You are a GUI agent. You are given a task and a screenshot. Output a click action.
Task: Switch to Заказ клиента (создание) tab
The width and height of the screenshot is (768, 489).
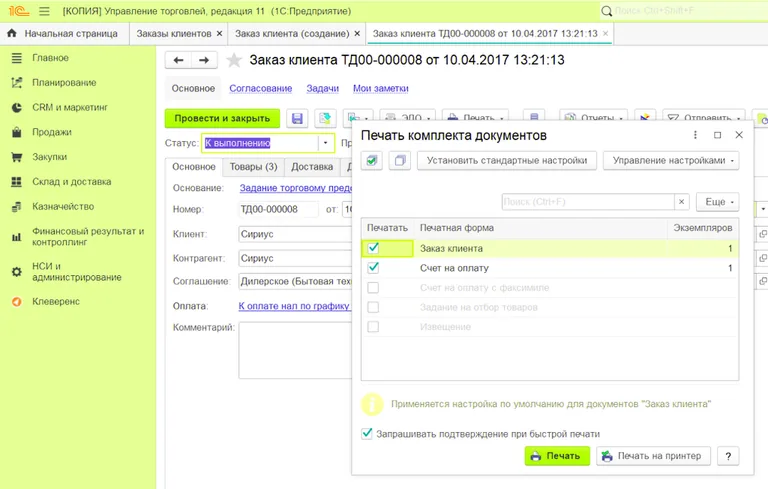click(x=292, y=33)
